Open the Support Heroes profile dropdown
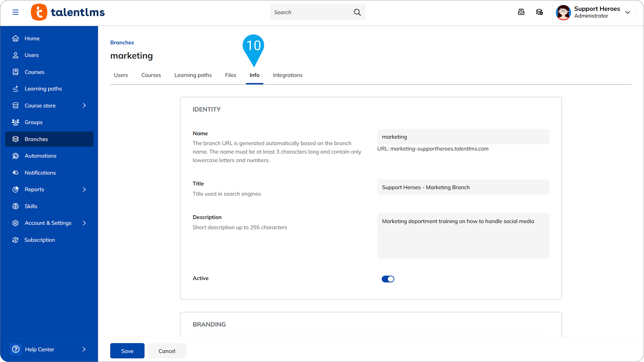 (x=627, y=12)
